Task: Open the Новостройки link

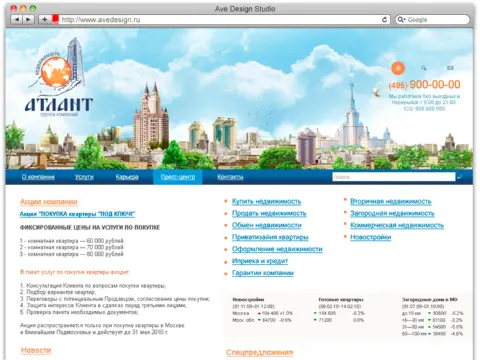Action: (371, 237)
